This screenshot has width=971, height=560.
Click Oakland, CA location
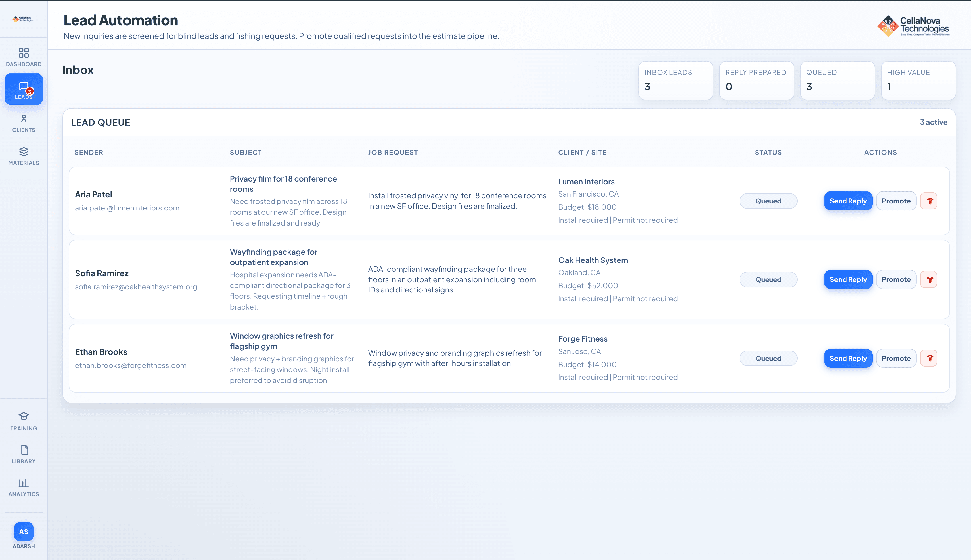click(579, 272)
